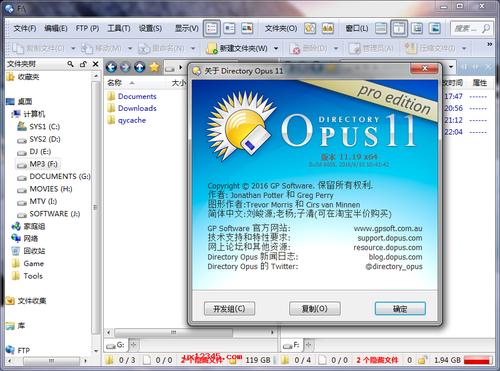Click the 管理员(A) admin icon

[354, 49]
